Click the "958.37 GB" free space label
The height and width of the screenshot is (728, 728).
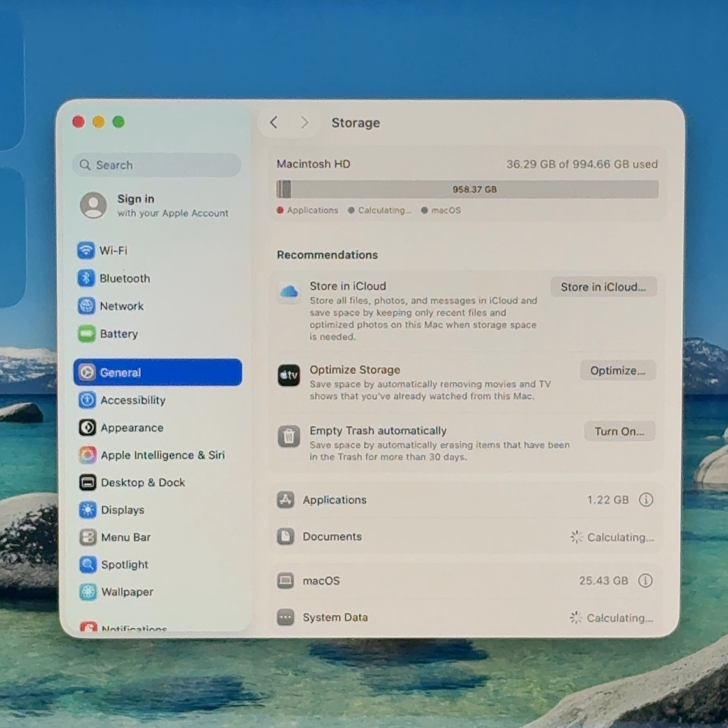click(x=475, y=189)
